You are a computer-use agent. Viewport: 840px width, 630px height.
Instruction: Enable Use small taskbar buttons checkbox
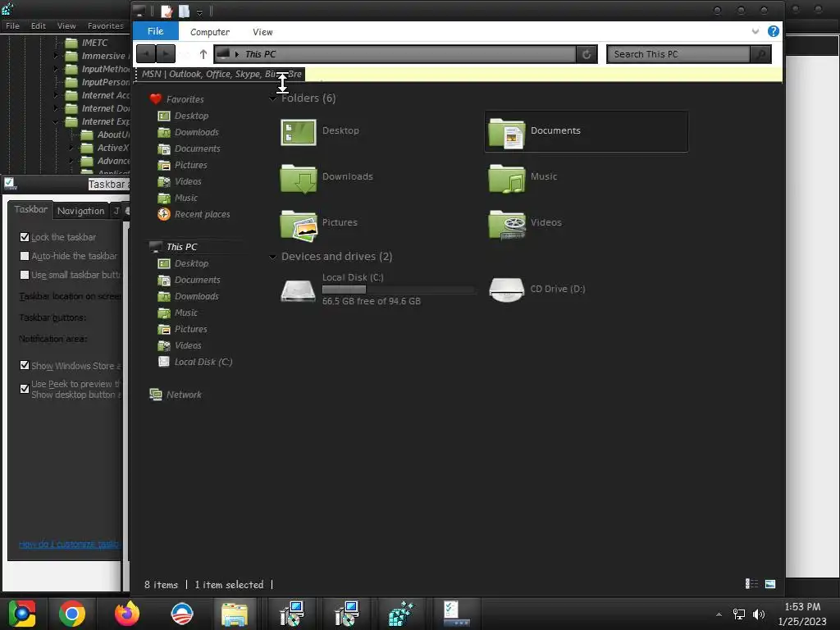(24, 275)
